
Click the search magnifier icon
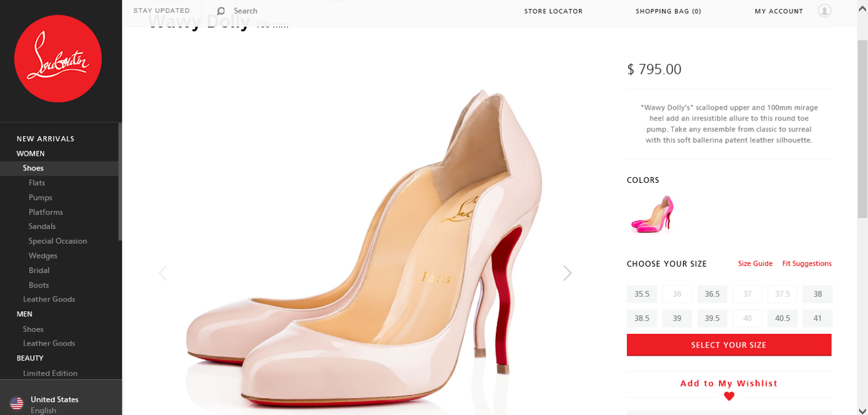click(x=221, y=11)
